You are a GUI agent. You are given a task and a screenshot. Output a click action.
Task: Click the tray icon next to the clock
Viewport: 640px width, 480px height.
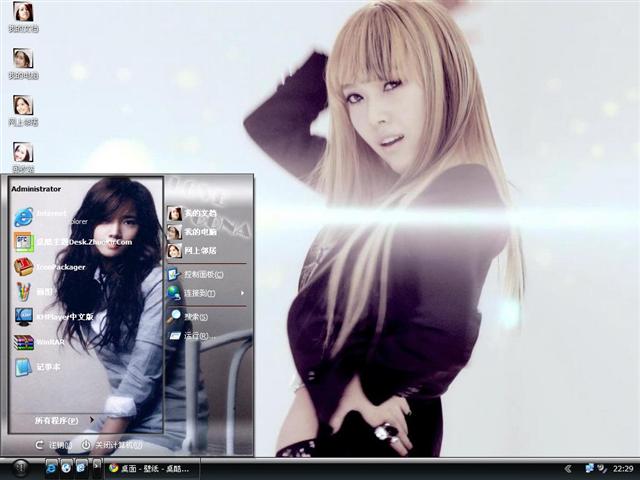[602, 468]
